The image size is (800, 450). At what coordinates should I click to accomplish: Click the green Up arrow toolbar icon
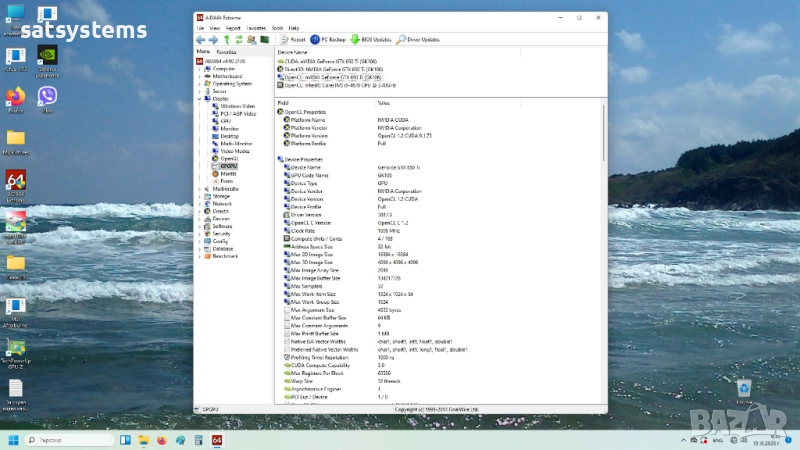226,39
